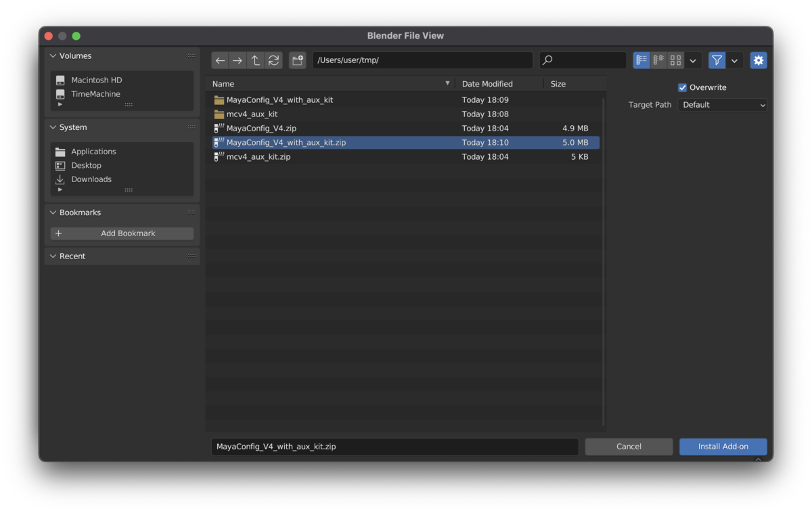Click Desktop icon in System
Image resolution: width=812 pixels, height=513 pixels.
click(60, 165)
